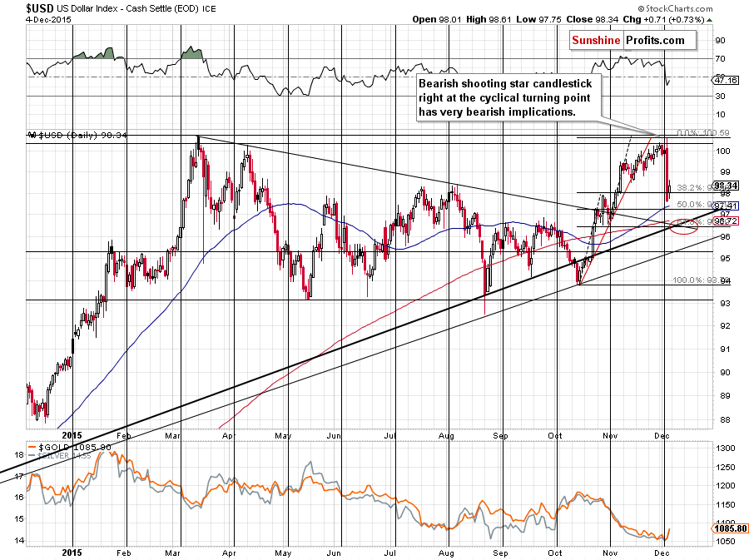Select the 'US Dollar Index - Cash Settle (EOD)' heading
This screenshot has height=560, width=749.
pos(127,8)
